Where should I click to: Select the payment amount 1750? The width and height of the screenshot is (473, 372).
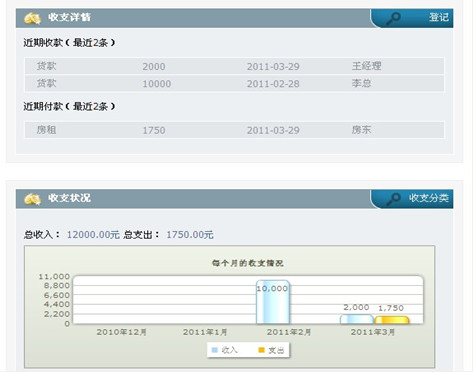click(x=154, y=130)
